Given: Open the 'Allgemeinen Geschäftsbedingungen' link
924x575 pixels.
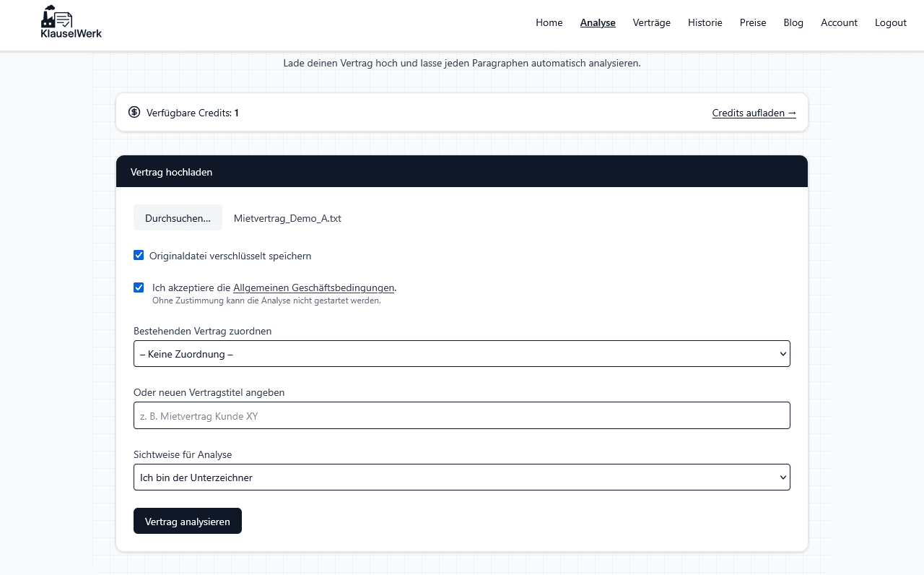Looking at the screenshot, I should (313, 287).
